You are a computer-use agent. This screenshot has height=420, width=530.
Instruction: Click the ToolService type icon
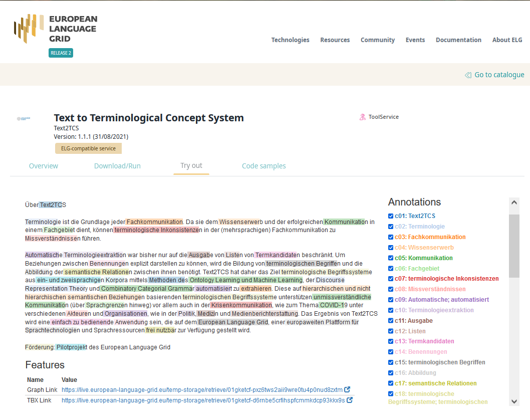362,117
